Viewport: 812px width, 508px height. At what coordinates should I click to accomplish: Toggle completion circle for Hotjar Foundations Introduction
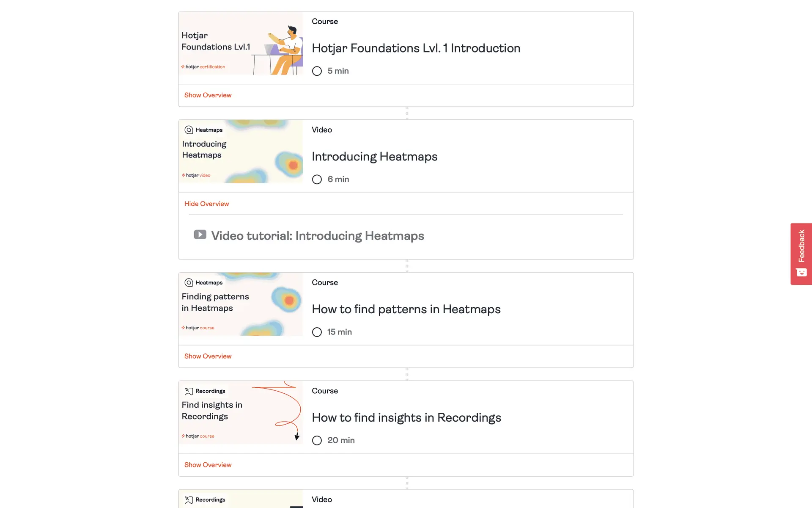[x=317, y=71]
